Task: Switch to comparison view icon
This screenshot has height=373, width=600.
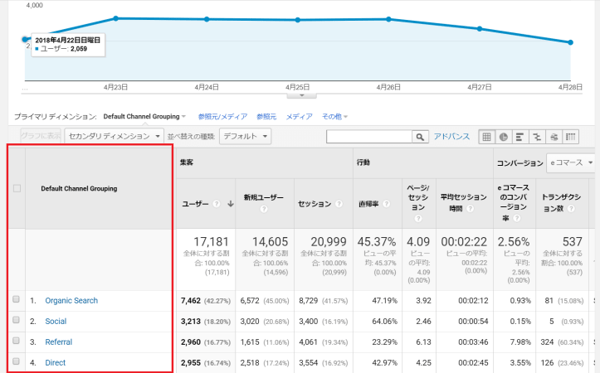Action: pos(537,137)
